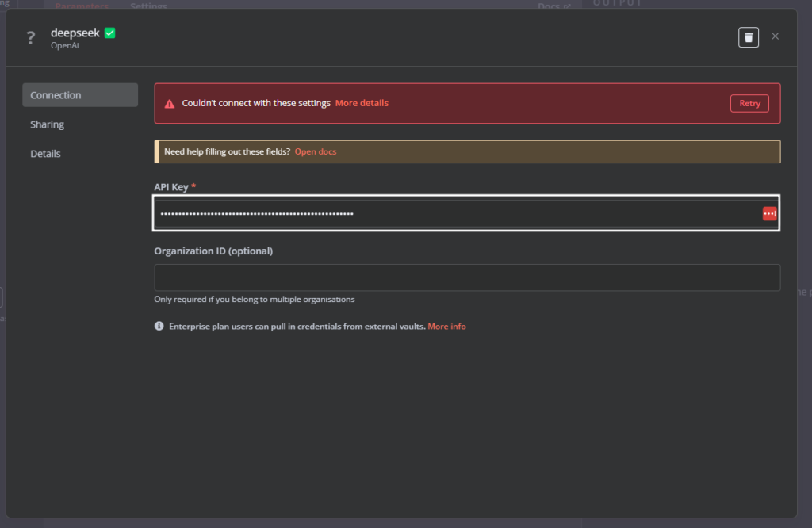The height and width of the screenshot is (528, 812).
Task: Retry the credential connection test
Action: pos(749,104)
